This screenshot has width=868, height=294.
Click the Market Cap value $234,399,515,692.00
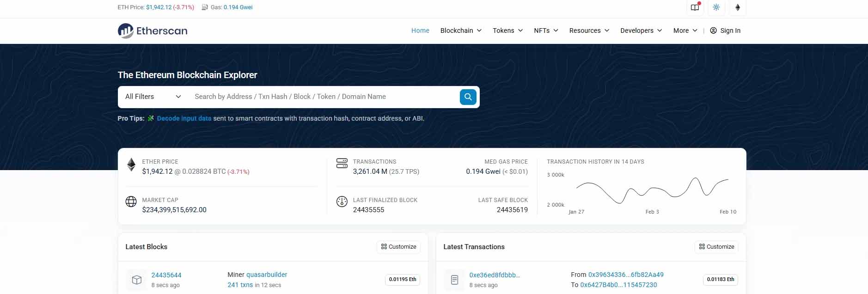[x=174, y=210]
